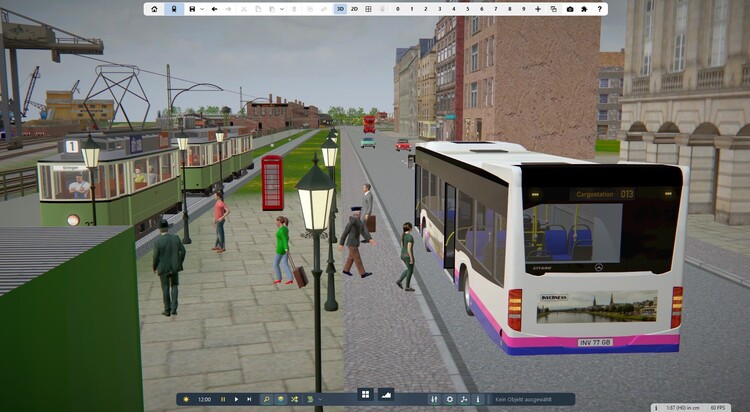This screenshot has height=412, width=750.
Task: Open help with the question mark
Action: click(x=599, y=9)
